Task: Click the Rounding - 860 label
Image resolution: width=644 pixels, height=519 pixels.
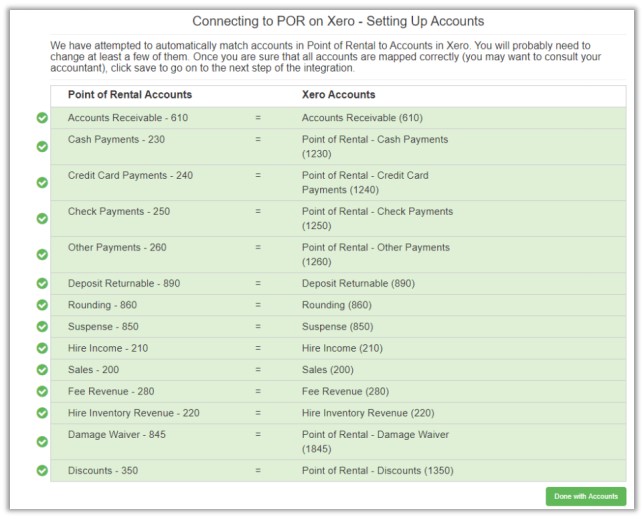Action: (x=102, y=305)
